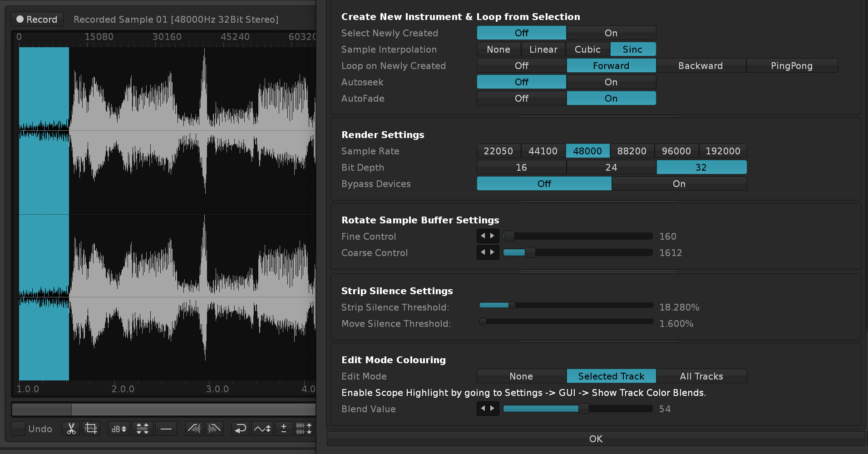
Task: Click the scissors cut icon
Action: pos(71,429)
